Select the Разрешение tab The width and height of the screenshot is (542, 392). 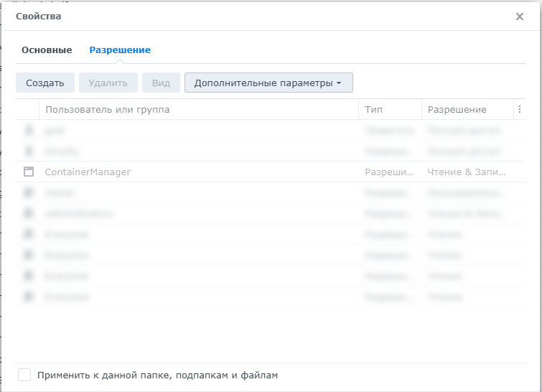[120, 50]
